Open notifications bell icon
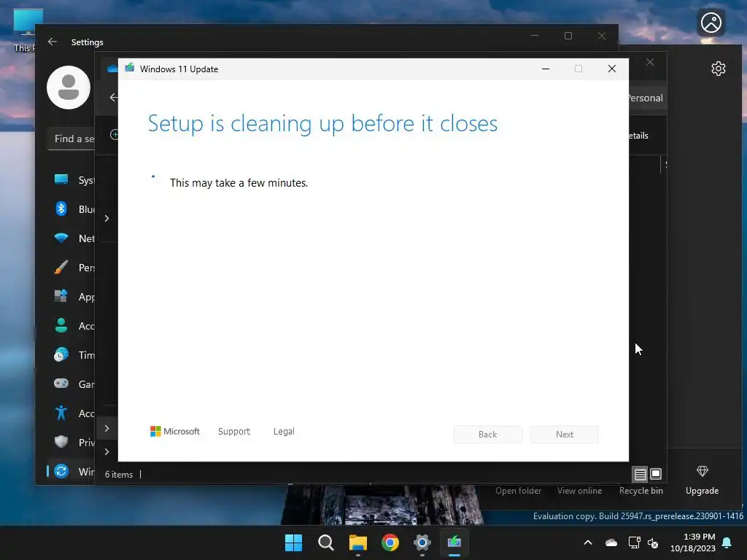This screenshot has width=747, height=560. (727, 542)
